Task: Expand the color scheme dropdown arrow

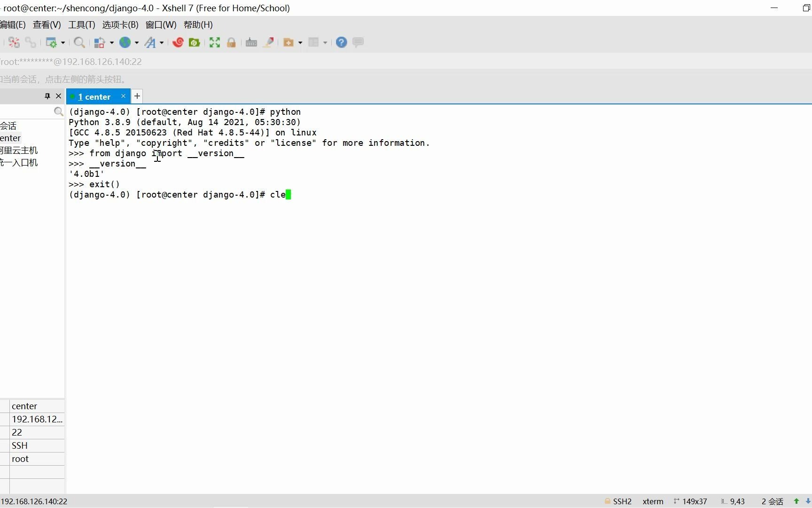Action: point(112,43)
